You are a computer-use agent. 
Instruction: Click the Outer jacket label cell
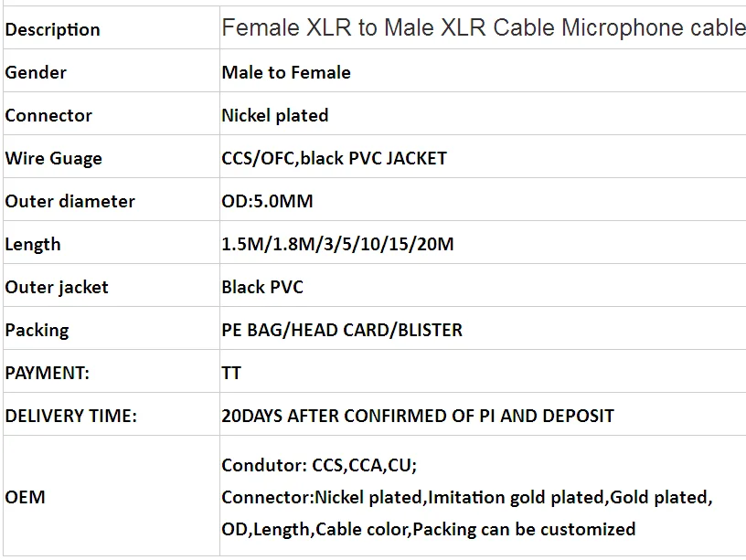point(57,287)
